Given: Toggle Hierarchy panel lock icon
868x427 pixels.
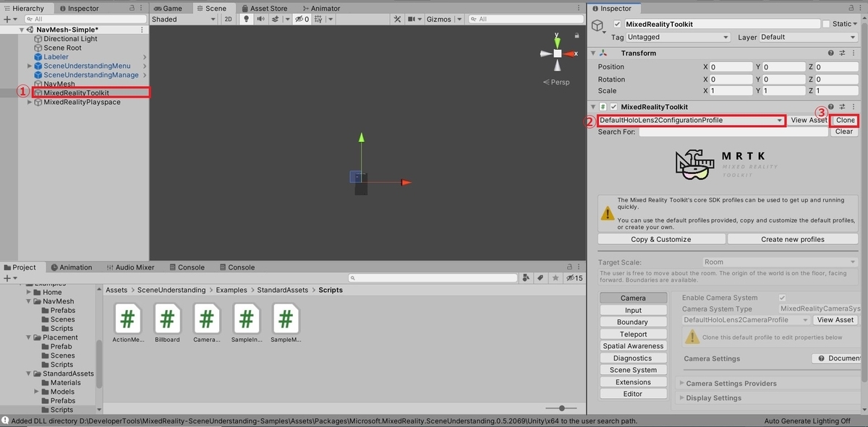Looking at the screenshot, I should pyautogui.click(x=131, y=9).
